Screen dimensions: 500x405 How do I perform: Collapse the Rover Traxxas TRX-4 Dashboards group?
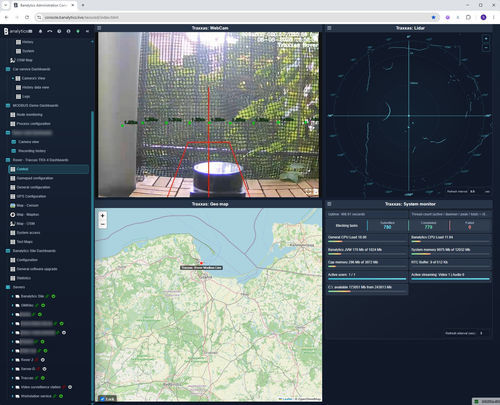(x=8, y=160)
